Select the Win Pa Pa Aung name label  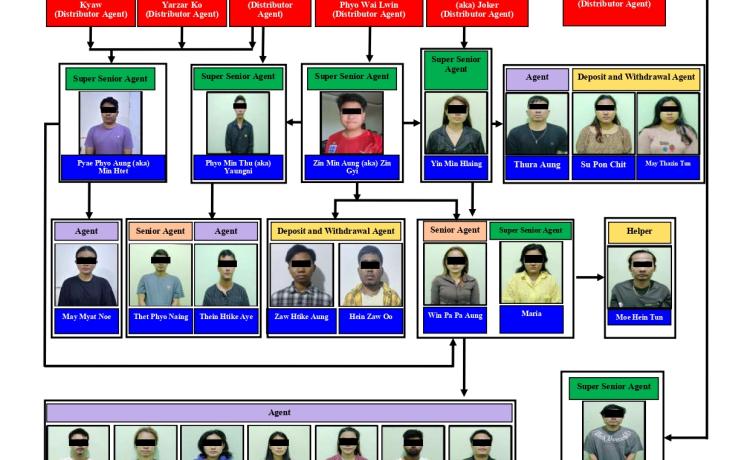454,316
